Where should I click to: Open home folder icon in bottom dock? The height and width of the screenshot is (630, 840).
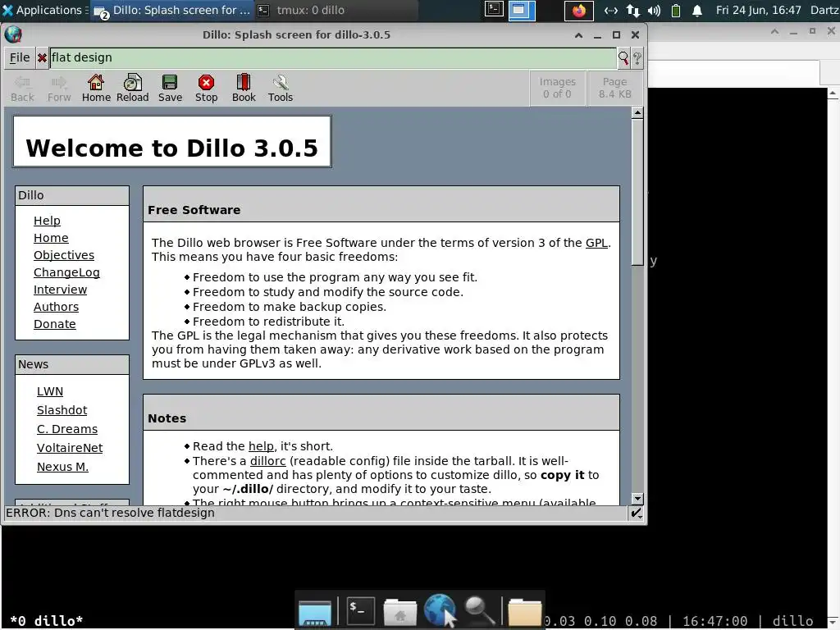(399, 611)
